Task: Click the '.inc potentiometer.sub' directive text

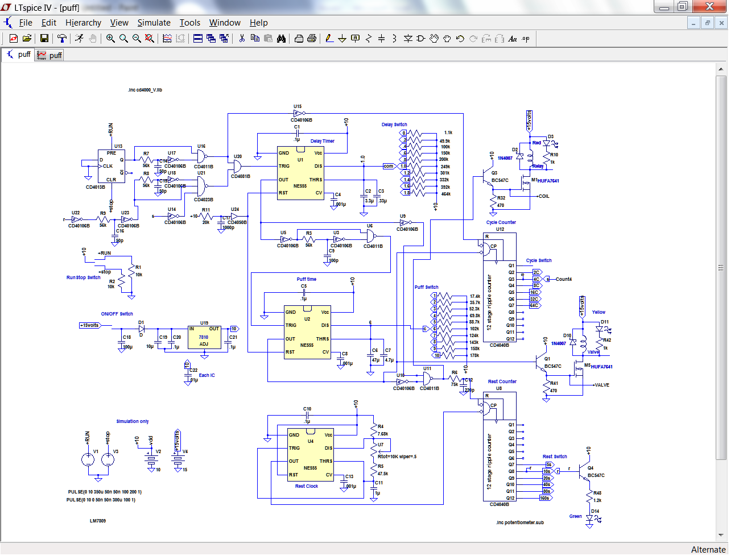Action: [x=519, y=522]
